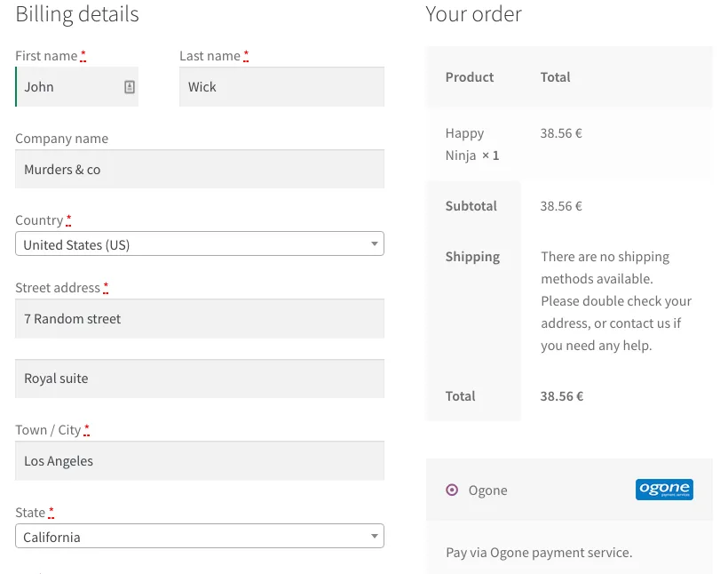Click the Street address label text
The height and width of the screenshot is (574, 728).
[x=58, y=288]
